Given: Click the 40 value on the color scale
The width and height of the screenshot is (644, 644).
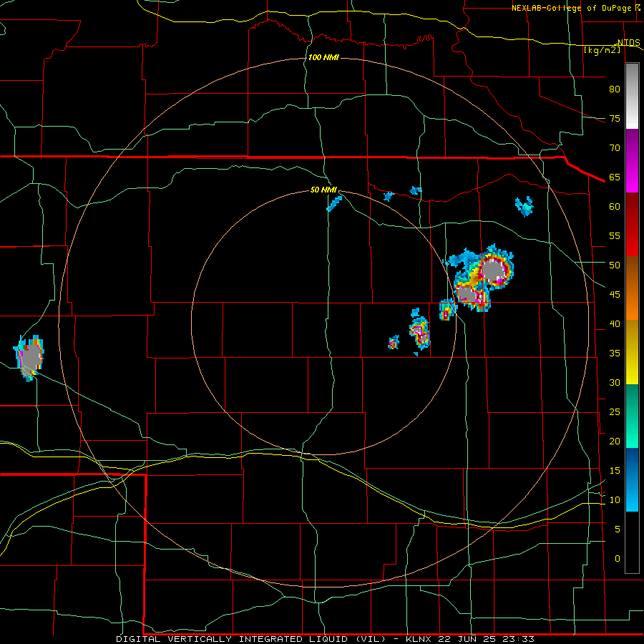Looking at the screenshot, I should point(615,324).
